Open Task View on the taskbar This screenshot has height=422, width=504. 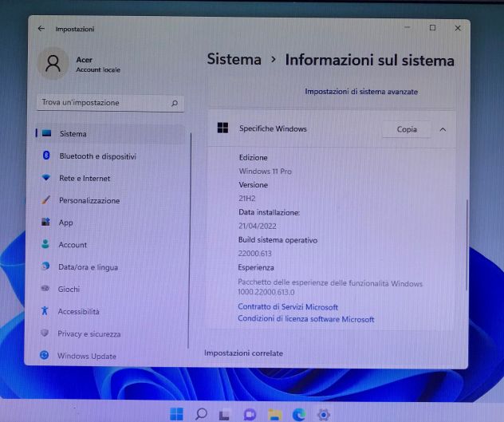point(225,414)
